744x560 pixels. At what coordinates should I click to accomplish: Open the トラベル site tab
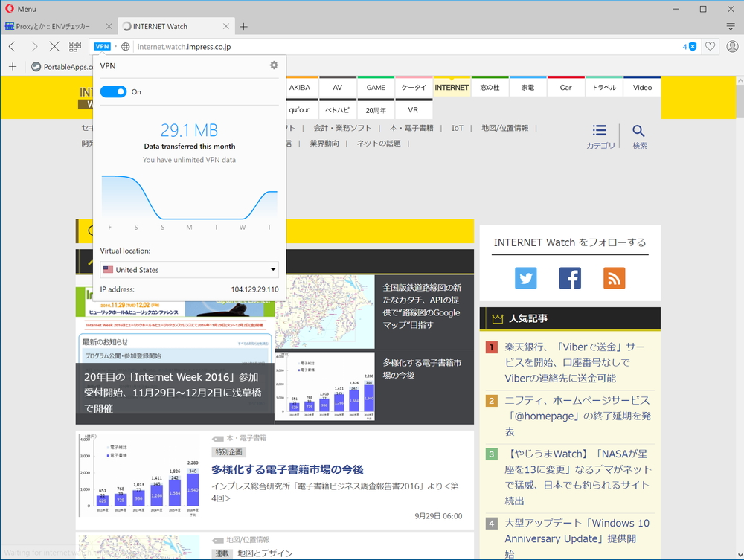[604, 87]
